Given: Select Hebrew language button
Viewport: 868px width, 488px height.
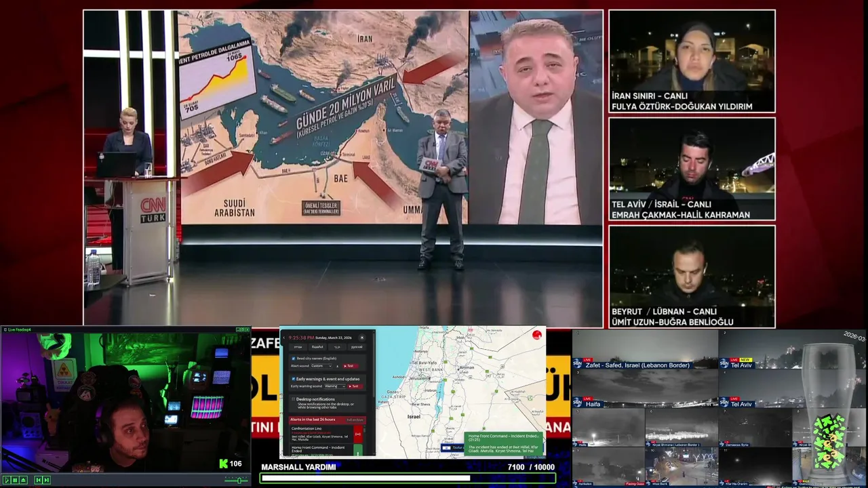Looking at the screenshot, I should 298,347.
